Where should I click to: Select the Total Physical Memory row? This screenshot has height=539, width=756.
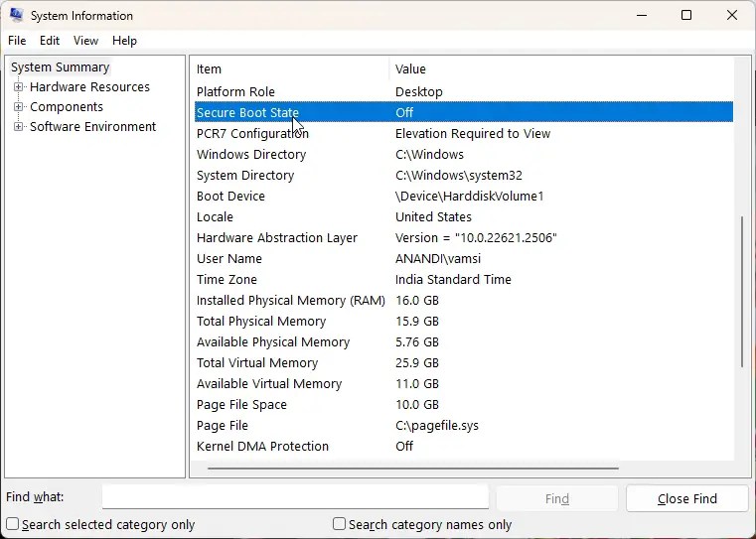point(464,322)
